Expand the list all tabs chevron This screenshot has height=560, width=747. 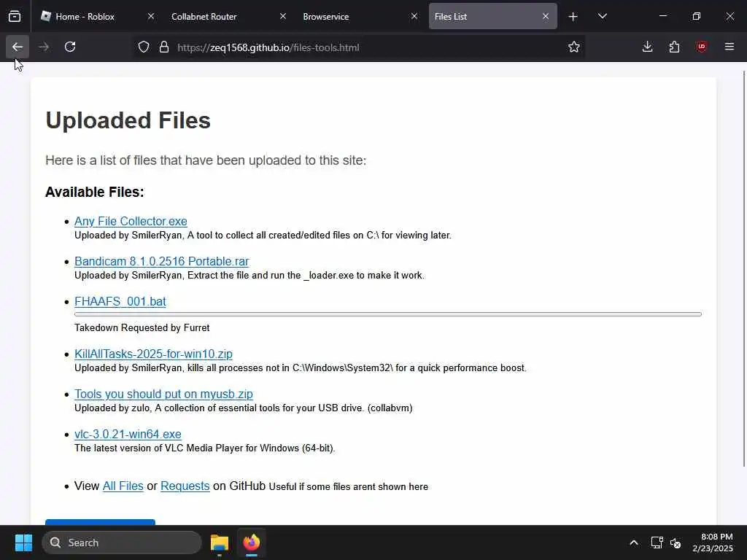[x=602, y=16]
